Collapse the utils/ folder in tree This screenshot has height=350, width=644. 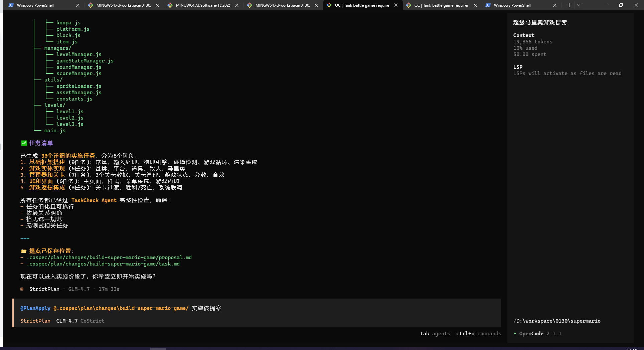[x=53, y=80]
